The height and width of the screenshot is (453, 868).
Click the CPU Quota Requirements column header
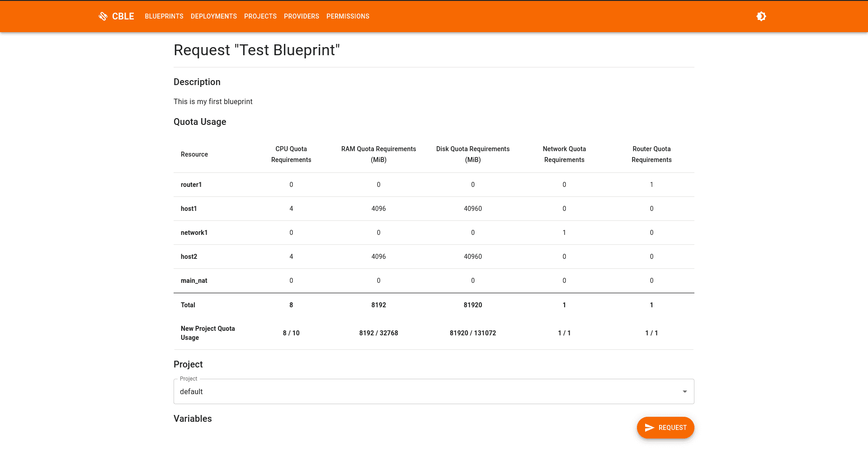tap(291, 154)
